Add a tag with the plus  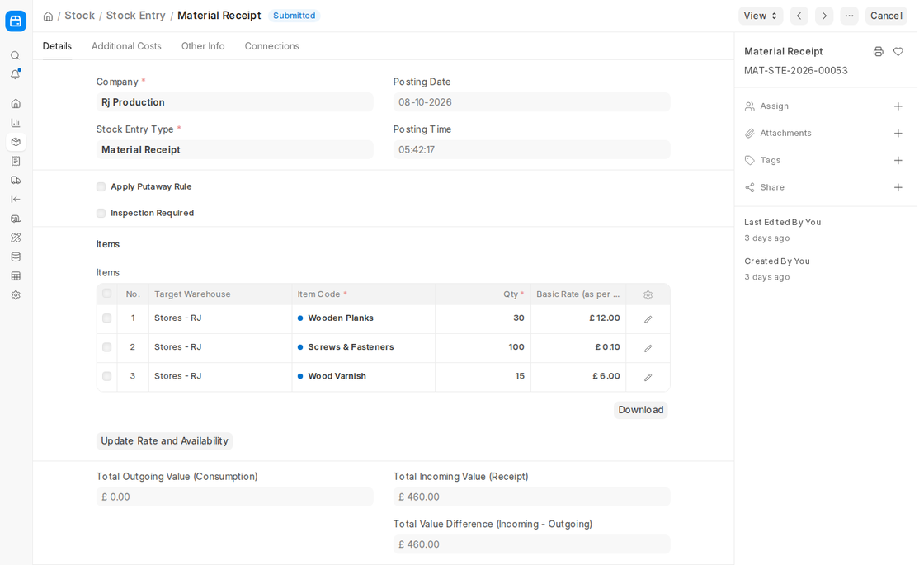(x=898, y=160)
